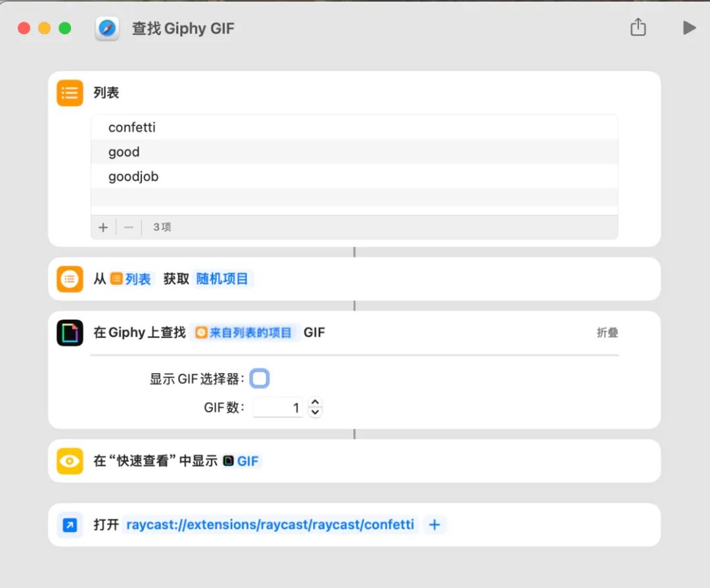Screen dimensions: 710x588
Task: Click the blue arrow 打开 action icon
Action: point(70,525)
